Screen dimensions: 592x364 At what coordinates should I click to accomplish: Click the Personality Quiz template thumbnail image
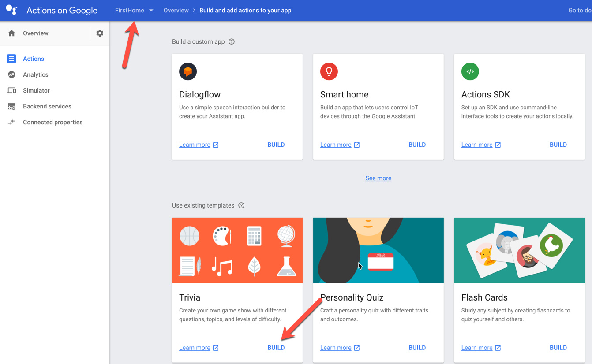(x=378, y=250)
